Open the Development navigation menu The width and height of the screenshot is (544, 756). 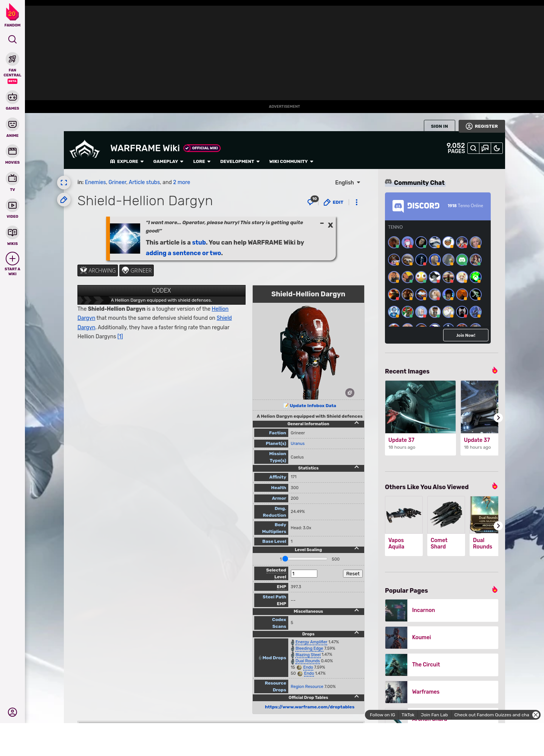(x=240, y=161)
